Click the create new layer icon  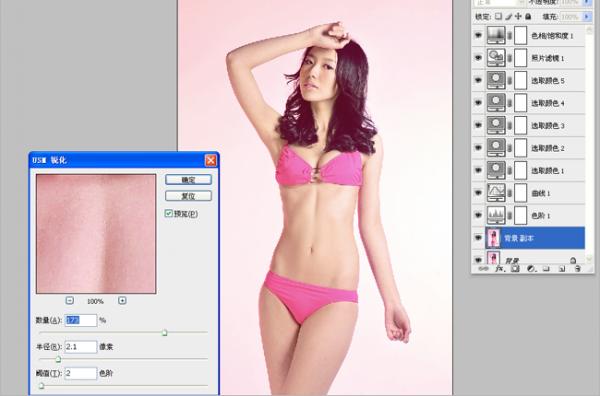(562, 269)
